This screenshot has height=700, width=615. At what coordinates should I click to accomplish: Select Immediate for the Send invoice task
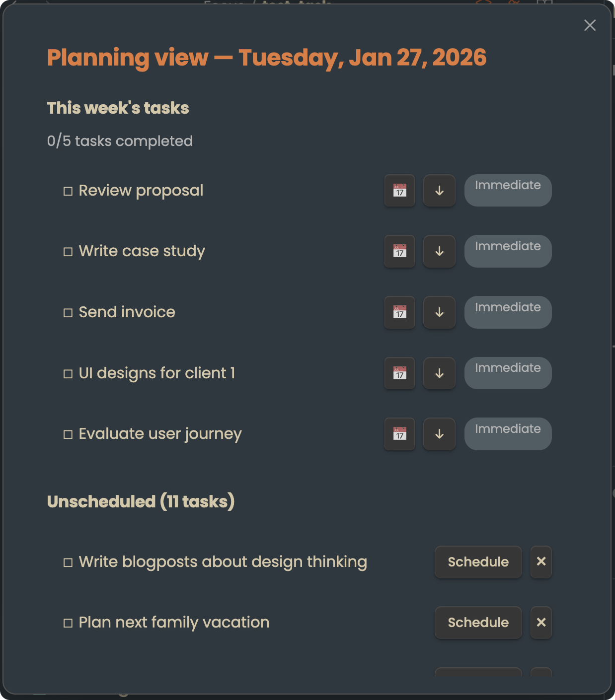coord(507,312)
